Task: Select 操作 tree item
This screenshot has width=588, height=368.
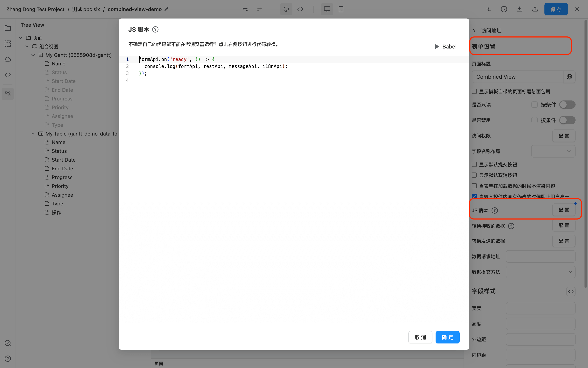Action: click(56, 212)
